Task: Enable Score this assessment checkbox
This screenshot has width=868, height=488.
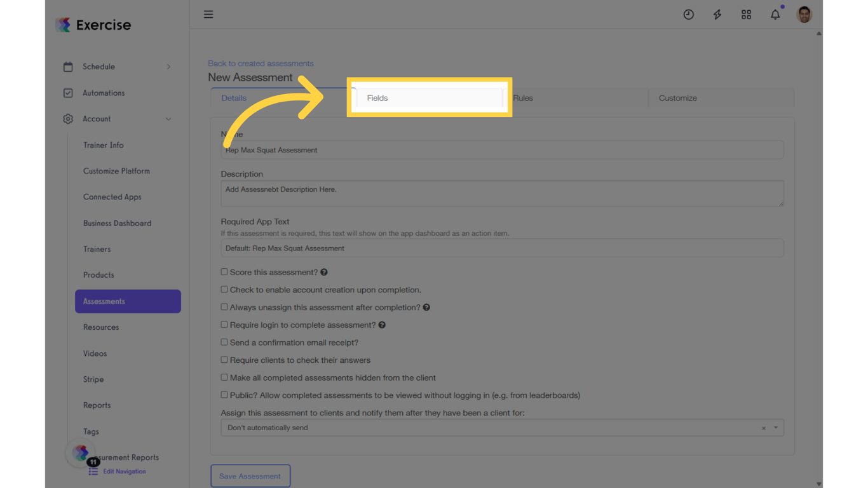Action: [x=224, y=271]
